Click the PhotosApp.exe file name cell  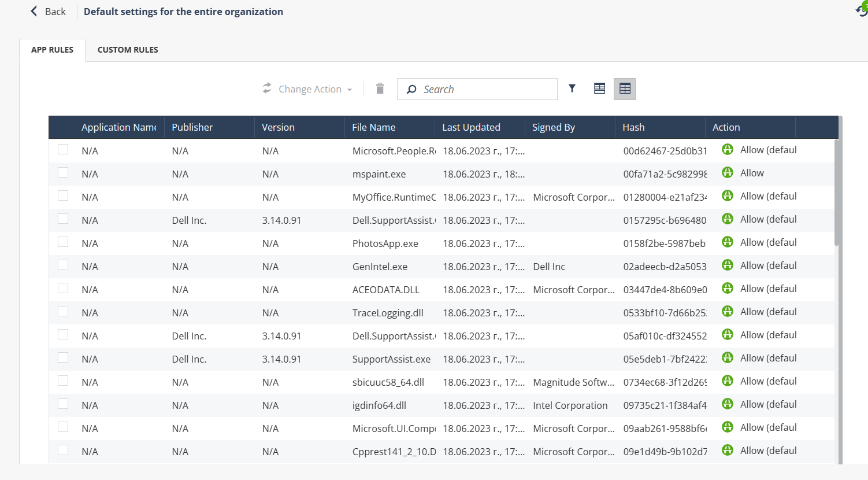coord(385,243)
